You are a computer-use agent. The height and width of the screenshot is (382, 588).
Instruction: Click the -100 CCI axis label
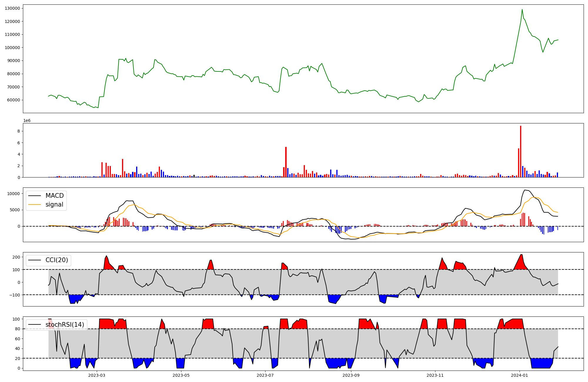[15, 295]
